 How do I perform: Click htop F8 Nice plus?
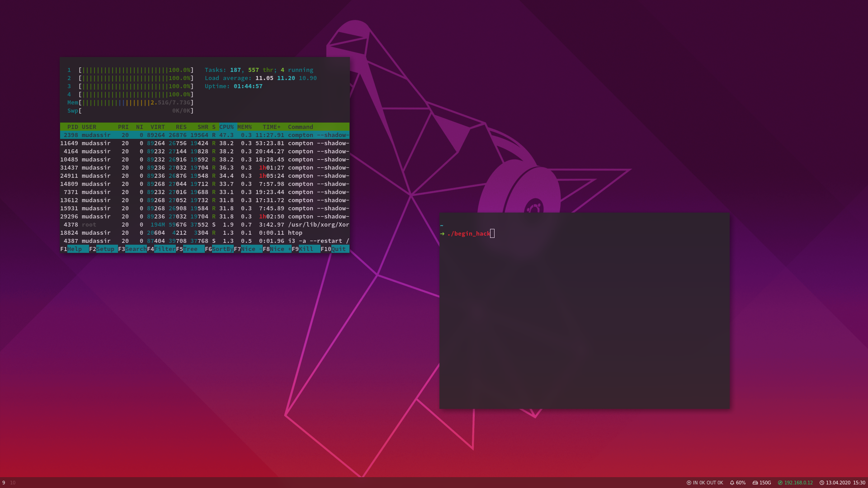pyautogui.click(x=277, y=249)
